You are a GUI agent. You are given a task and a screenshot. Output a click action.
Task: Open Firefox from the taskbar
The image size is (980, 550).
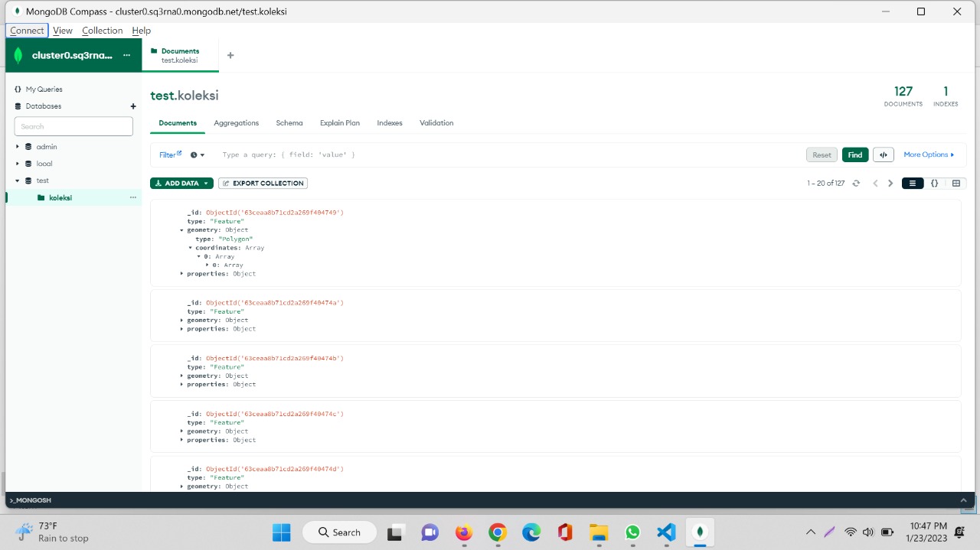tap(464, 532)
